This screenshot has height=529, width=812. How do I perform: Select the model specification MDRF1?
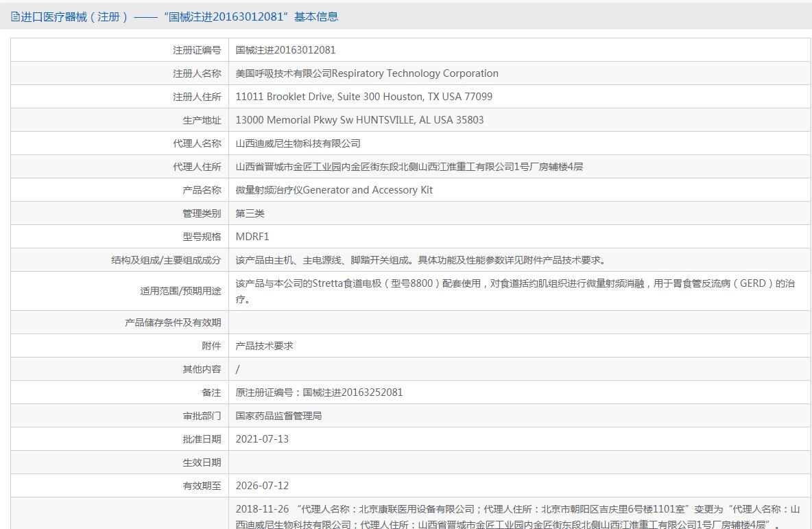tap(252, 237)
